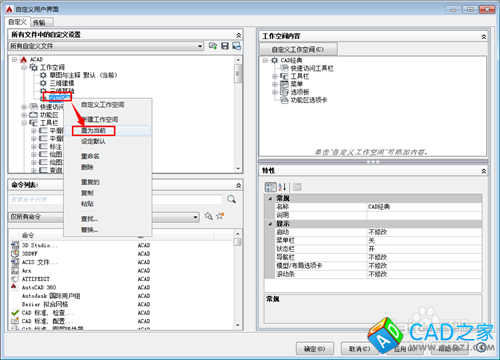Screen dimensions: 500x360
Task: Collapse the 显示 property group triangle
Action: coord(270,224)
